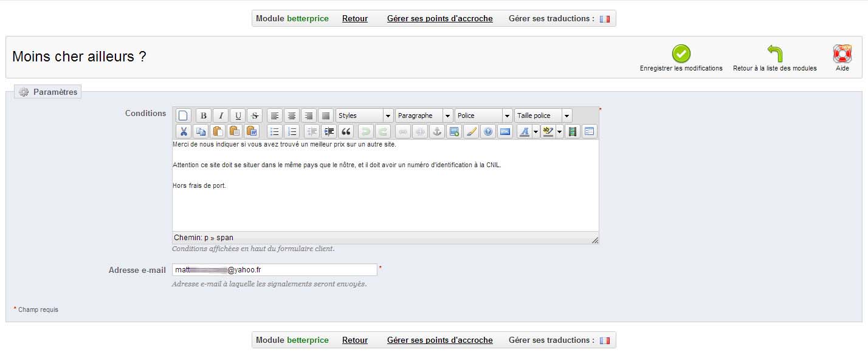
Task: Align text right
Action: pyautogui.click(x=309, y=116)
